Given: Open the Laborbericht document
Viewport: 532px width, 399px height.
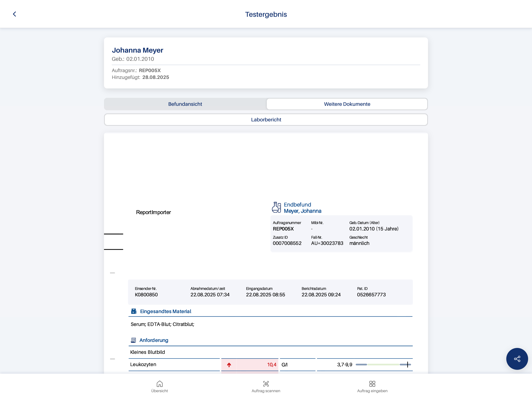Looking at the screenshot, I should 266,119.
